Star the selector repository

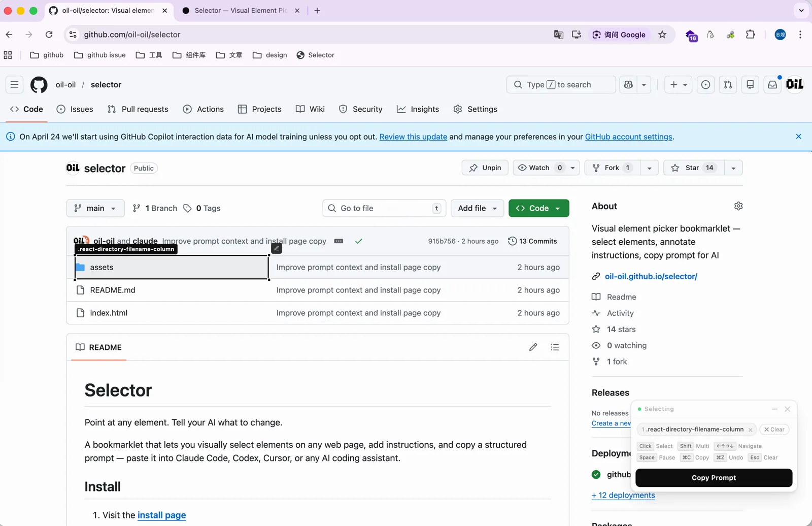coord(693,168)
